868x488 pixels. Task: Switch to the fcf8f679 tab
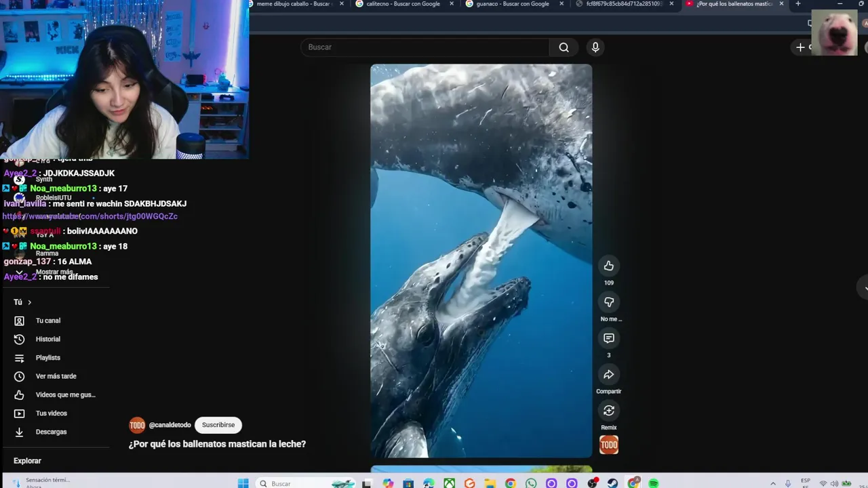point(624,4)
